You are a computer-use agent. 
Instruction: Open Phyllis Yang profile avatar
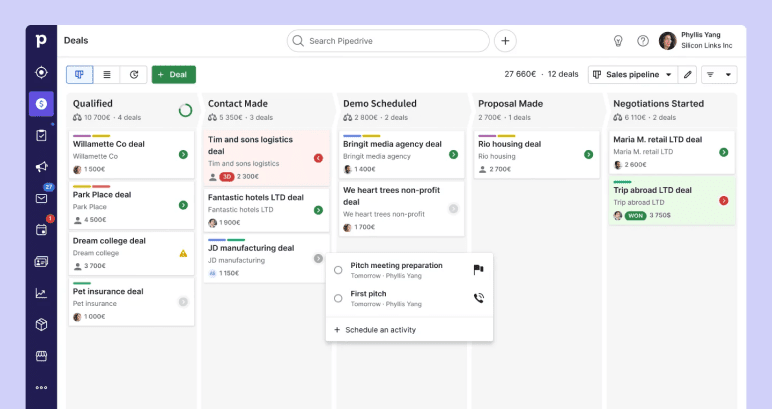[668, 41]
